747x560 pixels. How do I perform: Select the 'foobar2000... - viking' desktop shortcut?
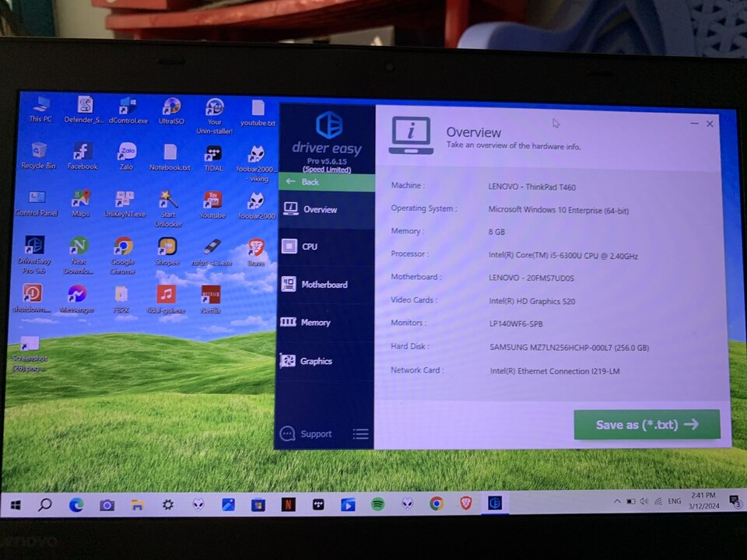257,164
